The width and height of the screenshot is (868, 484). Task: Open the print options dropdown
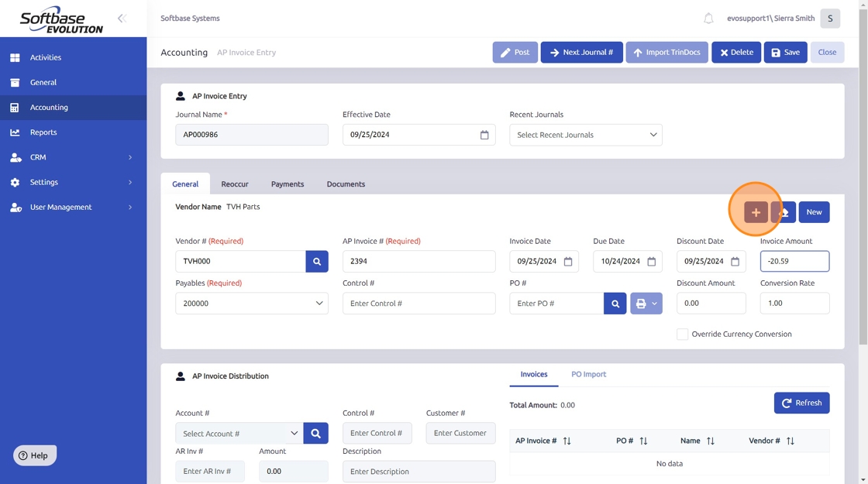point(646,304)
